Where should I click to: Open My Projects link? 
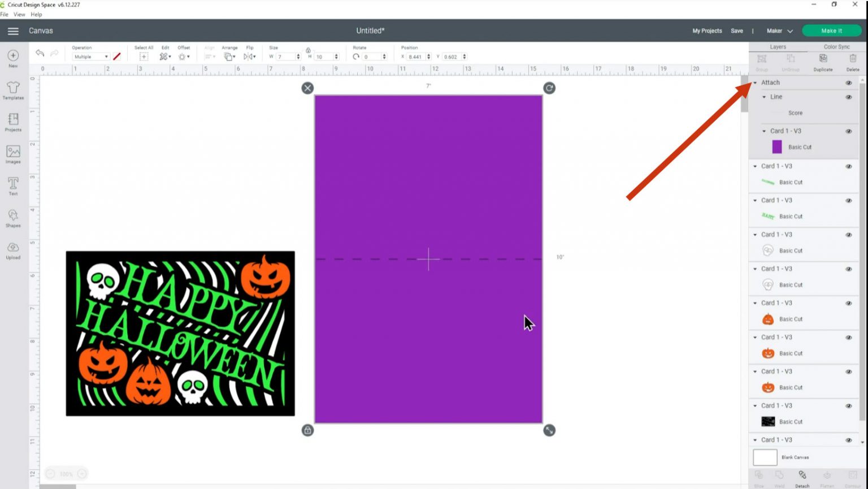pyautogui.click(x=707, y=31)
